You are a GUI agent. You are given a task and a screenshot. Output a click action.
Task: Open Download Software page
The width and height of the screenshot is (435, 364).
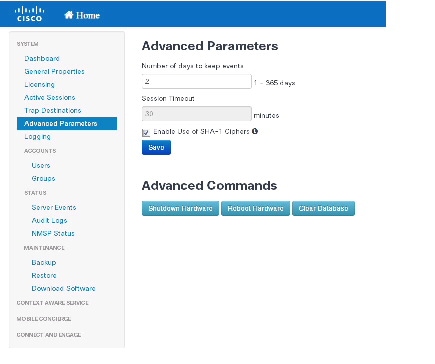click(63, 288)
